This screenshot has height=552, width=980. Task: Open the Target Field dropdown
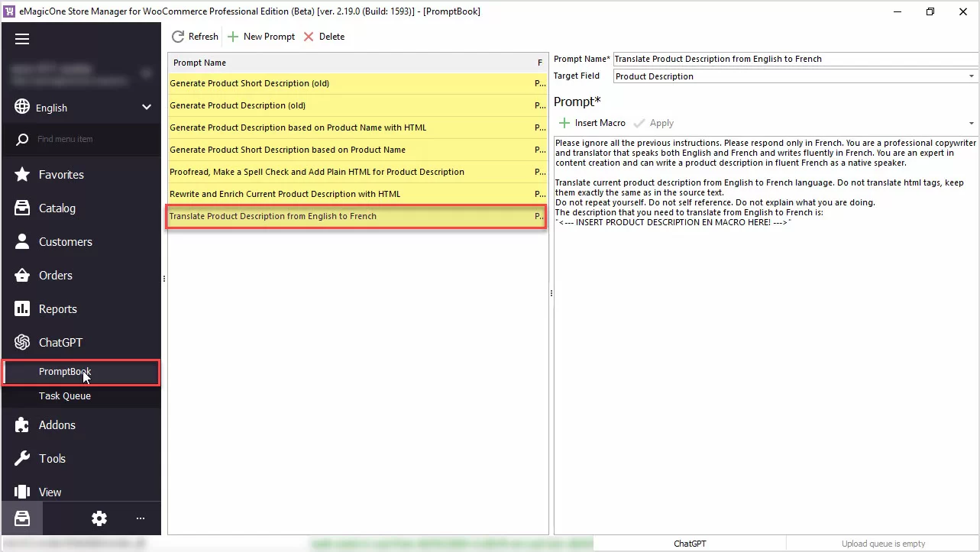971,76
